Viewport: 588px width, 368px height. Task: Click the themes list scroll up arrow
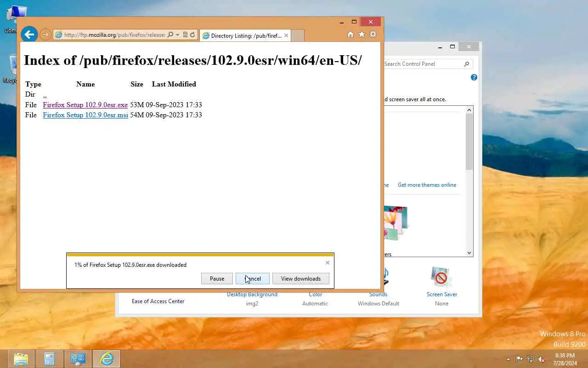point(469,110)
